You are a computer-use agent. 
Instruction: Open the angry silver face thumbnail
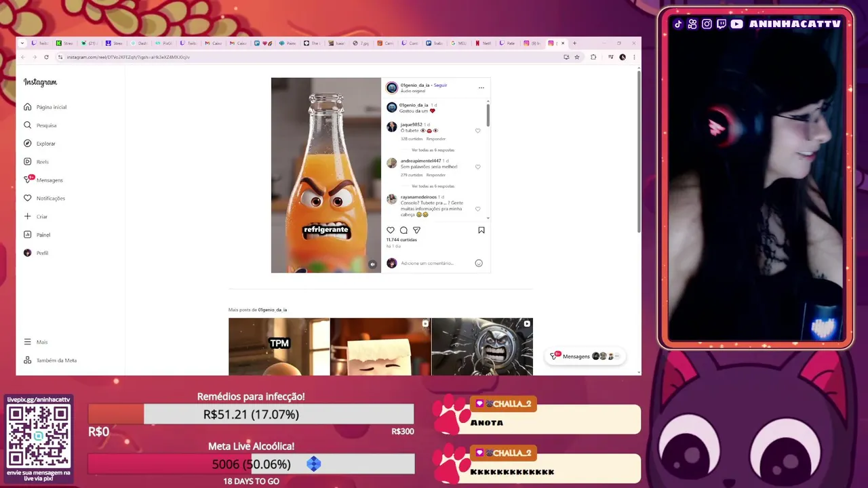click(482, 346)
